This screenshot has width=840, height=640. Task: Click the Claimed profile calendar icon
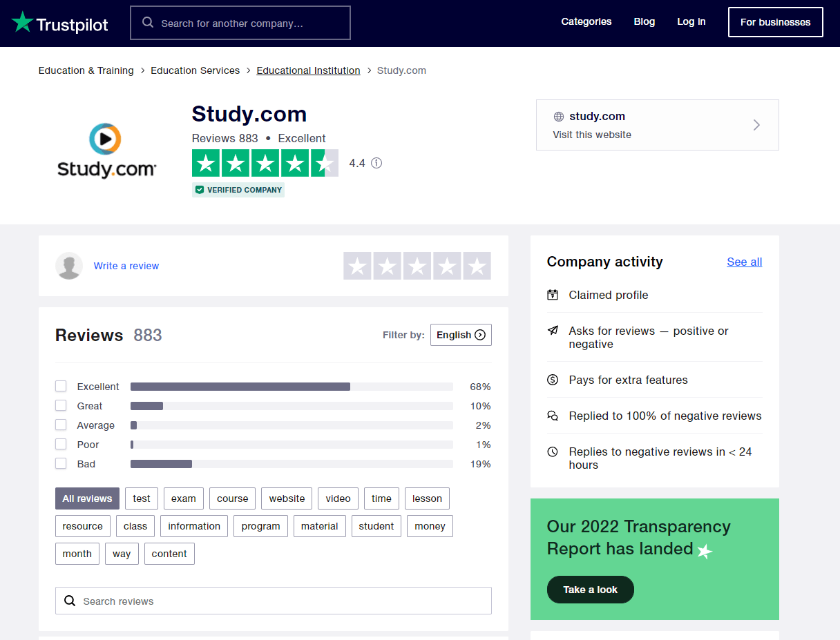[x=553, y=294]
